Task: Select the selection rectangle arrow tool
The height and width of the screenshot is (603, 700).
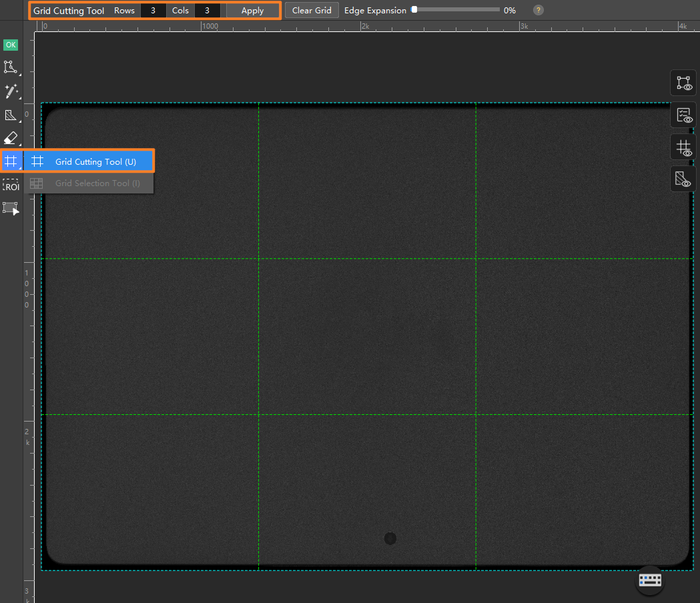Action: [11, 208]
